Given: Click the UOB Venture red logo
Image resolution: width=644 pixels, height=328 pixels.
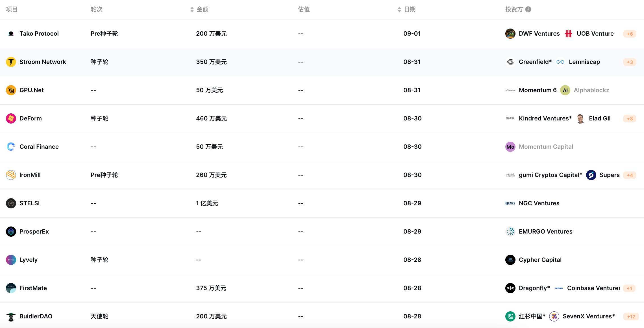Looking at the screenshot, I should [568, 34].
